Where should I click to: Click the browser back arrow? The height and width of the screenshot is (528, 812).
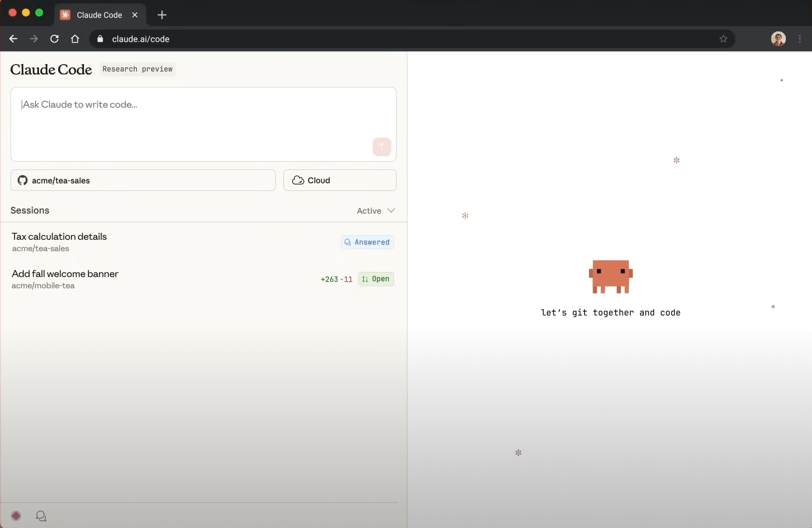point(13,39)
